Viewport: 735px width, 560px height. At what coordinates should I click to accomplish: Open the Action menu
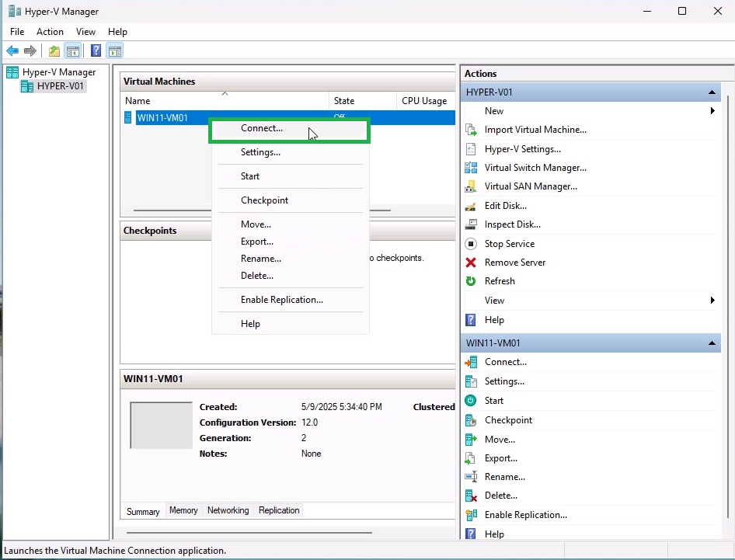51,32
